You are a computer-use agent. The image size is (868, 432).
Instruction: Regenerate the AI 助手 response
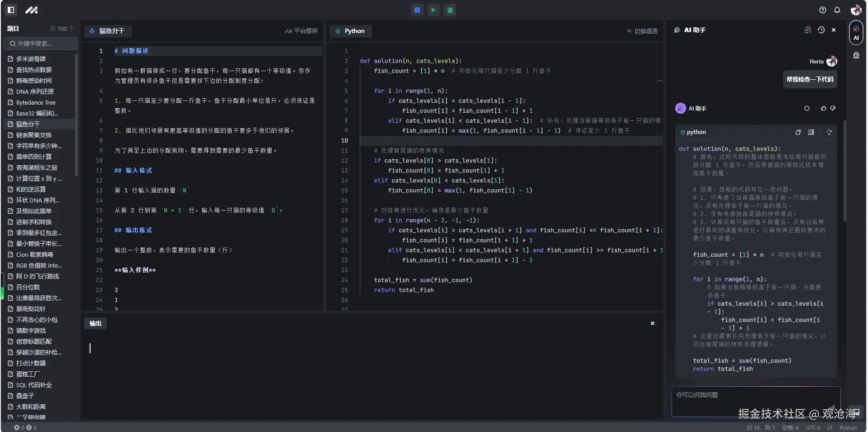807,108
